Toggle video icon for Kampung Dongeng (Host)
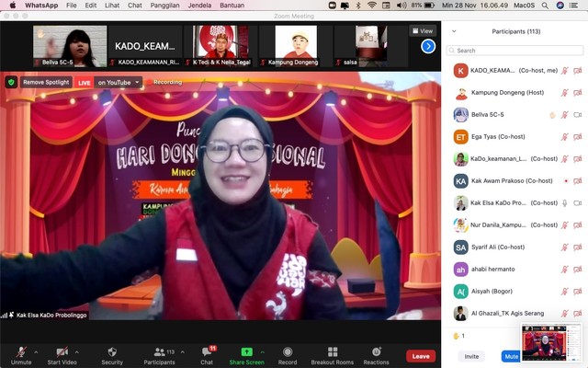 click(578, 93)
